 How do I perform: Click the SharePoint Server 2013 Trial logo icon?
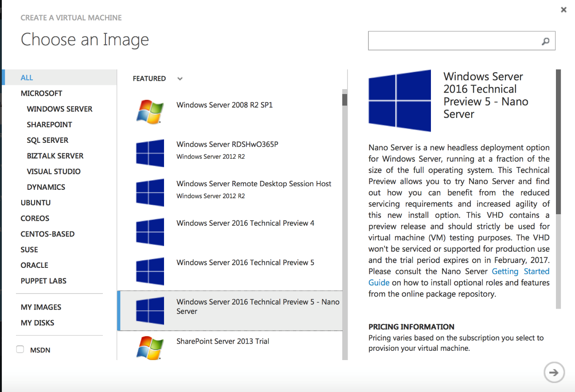(149, 347)
